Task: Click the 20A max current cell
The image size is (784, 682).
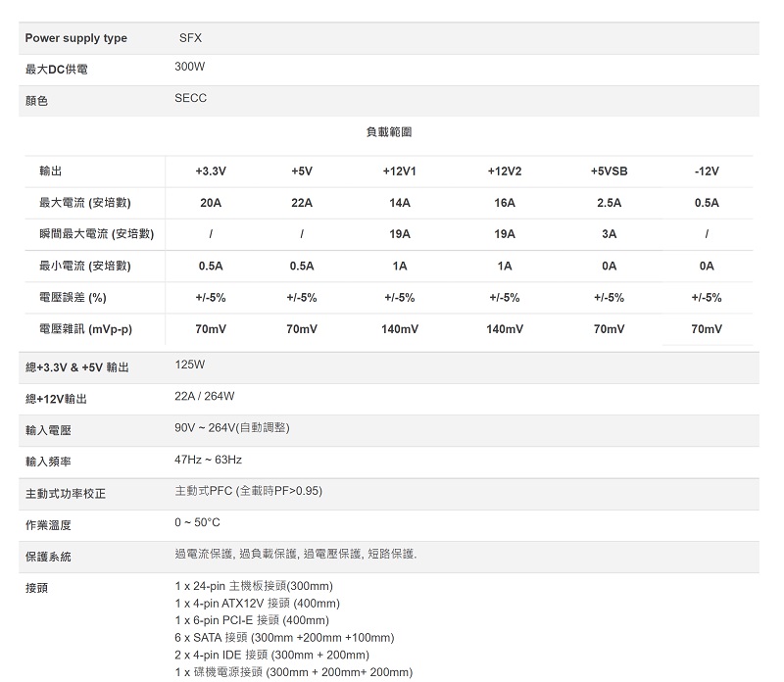Action: click(211, 203)
